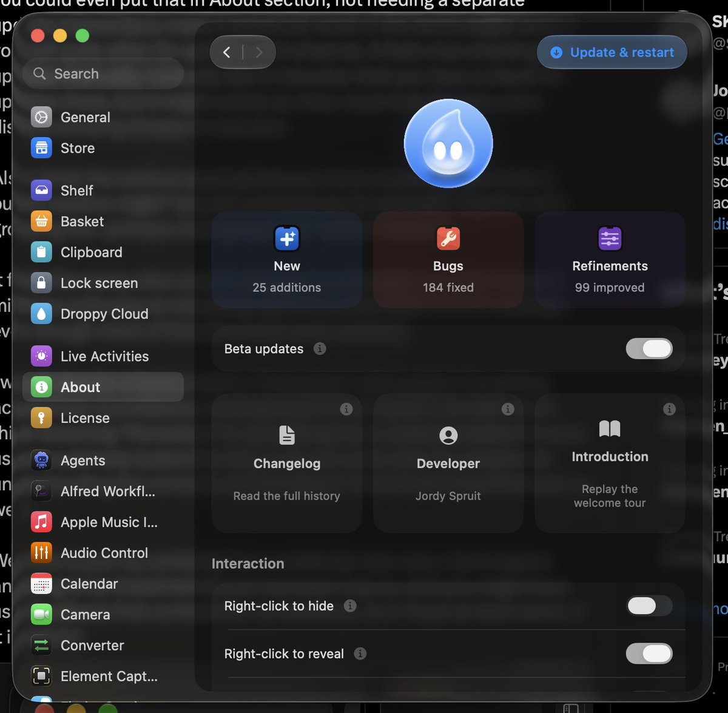Open the New 25 additions card
Image resolution: width=728 pixels, height=713 pixels.
[x=287, y=260]
